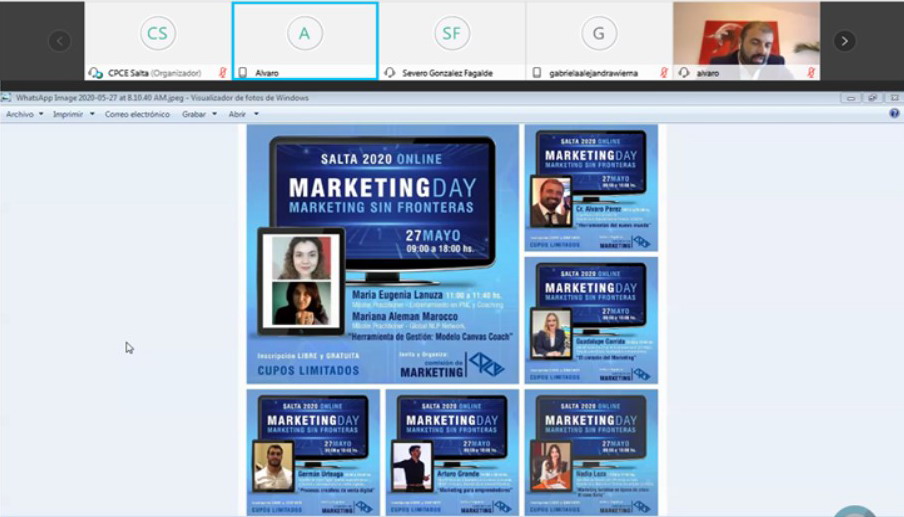Click muted microphone icon on gabrielaalejandrawierna tile

[x=664, y=73]
